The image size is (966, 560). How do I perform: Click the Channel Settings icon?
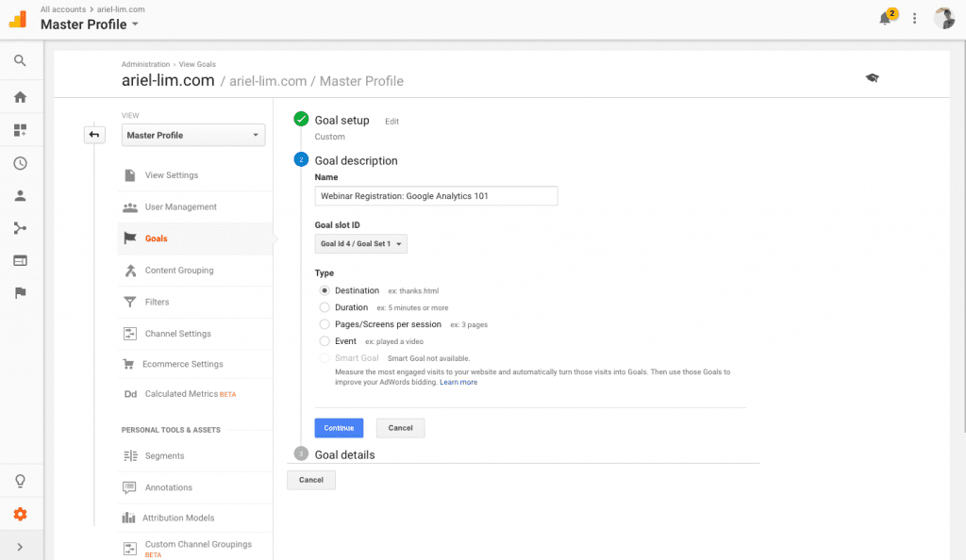point(130,334)
